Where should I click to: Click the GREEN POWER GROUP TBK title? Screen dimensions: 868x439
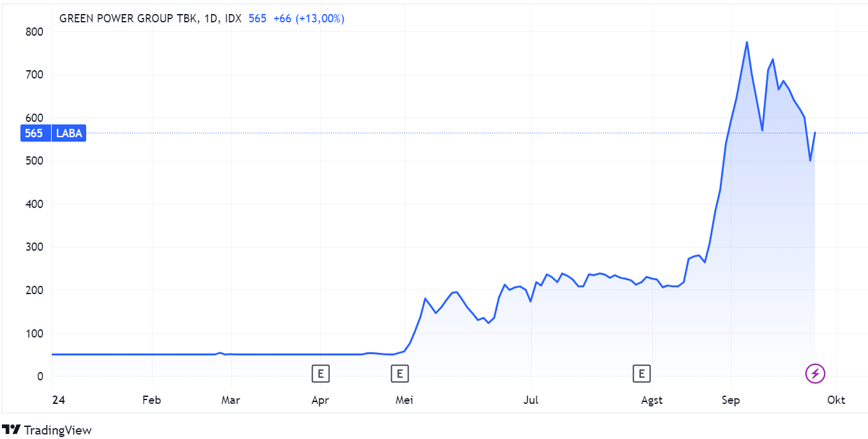(x=128, y=19)
